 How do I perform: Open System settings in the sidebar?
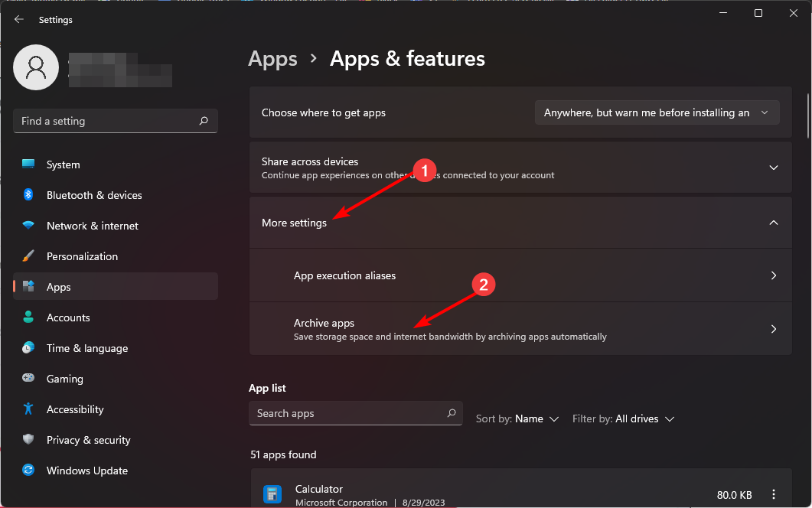pyautogui.click(x=63, y=164)
